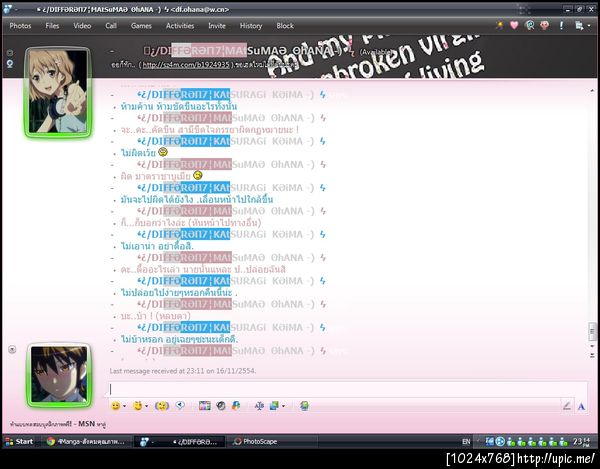
Task: Focus the message text input box
Action: point(347,389)
